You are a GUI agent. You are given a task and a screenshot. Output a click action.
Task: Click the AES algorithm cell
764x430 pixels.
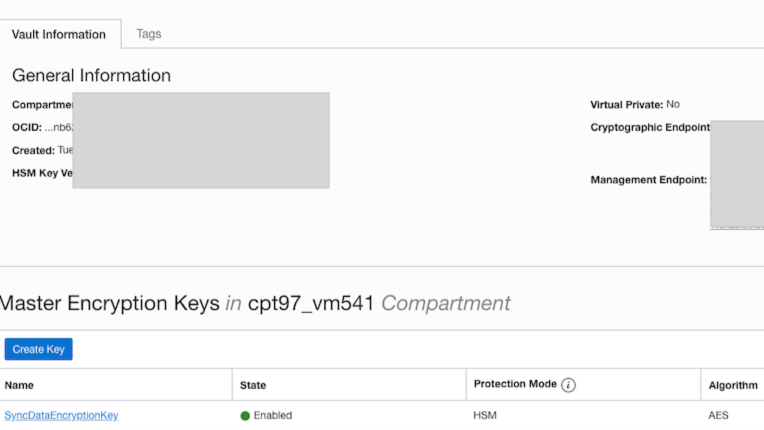718,415
